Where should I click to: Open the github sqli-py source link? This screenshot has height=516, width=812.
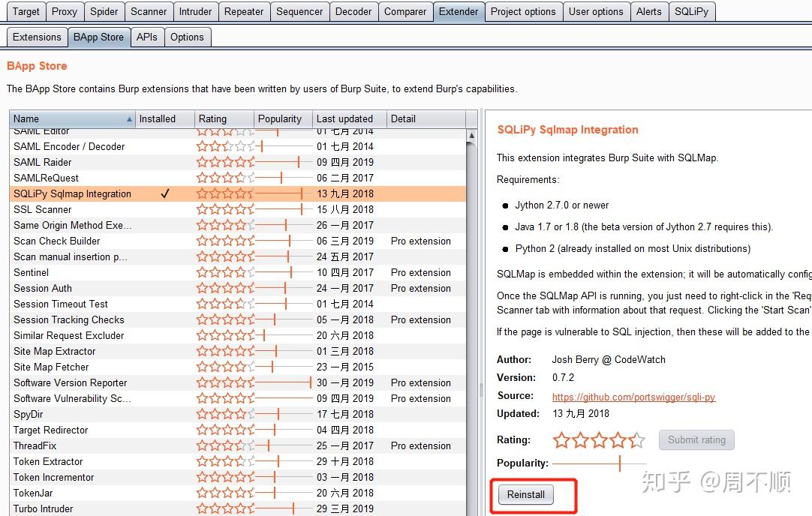(633, 397)
